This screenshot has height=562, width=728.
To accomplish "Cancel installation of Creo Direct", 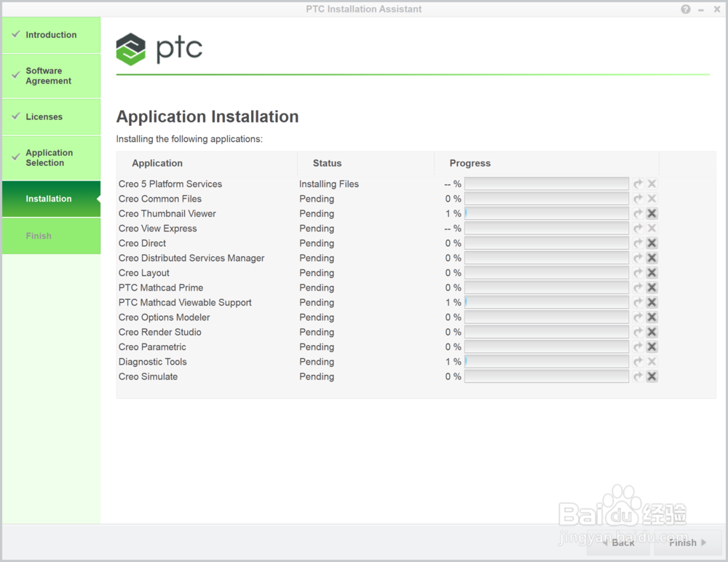I will pos(652,243).
